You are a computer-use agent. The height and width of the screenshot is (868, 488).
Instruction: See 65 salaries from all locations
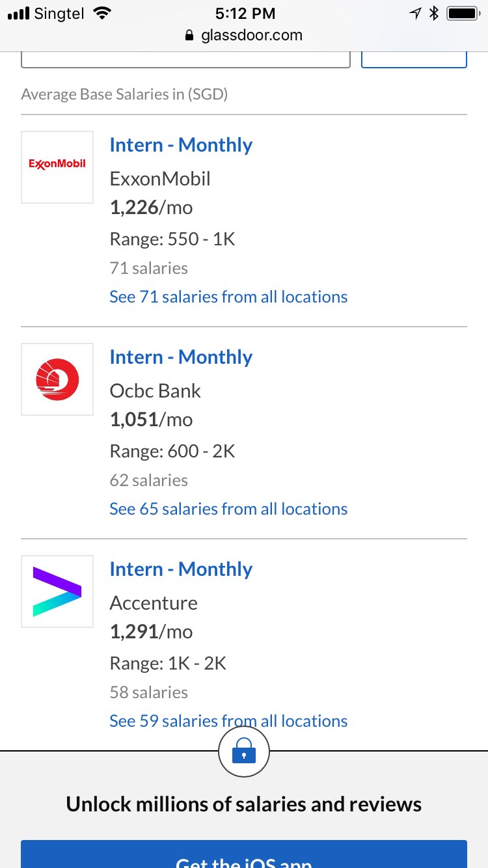pos(228,509)
